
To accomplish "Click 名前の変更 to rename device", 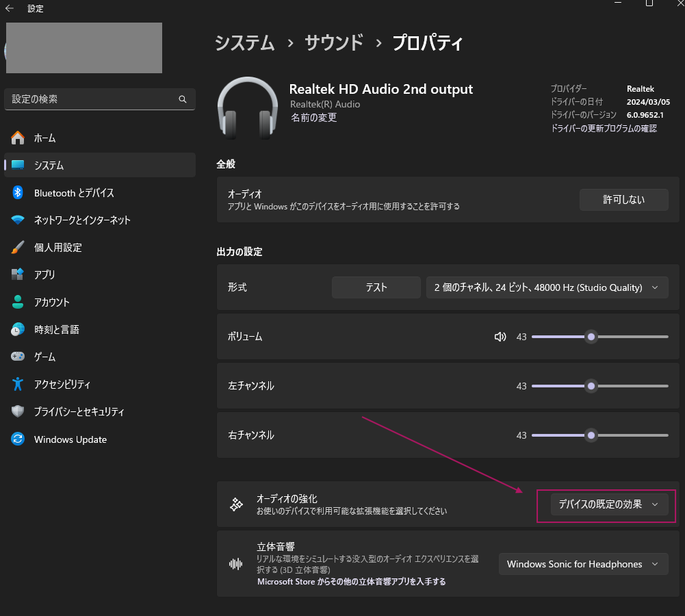I will pyautogui.click(x=313, y=118).
